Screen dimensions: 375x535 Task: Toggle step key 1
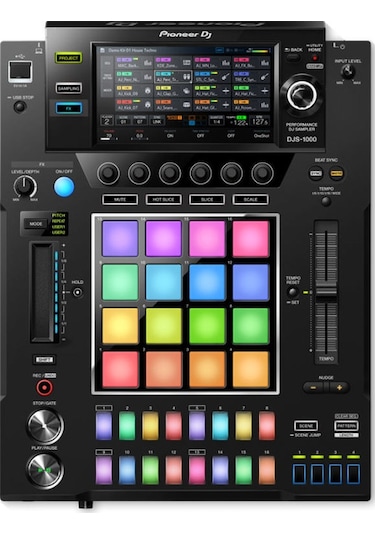click(104, 426)
